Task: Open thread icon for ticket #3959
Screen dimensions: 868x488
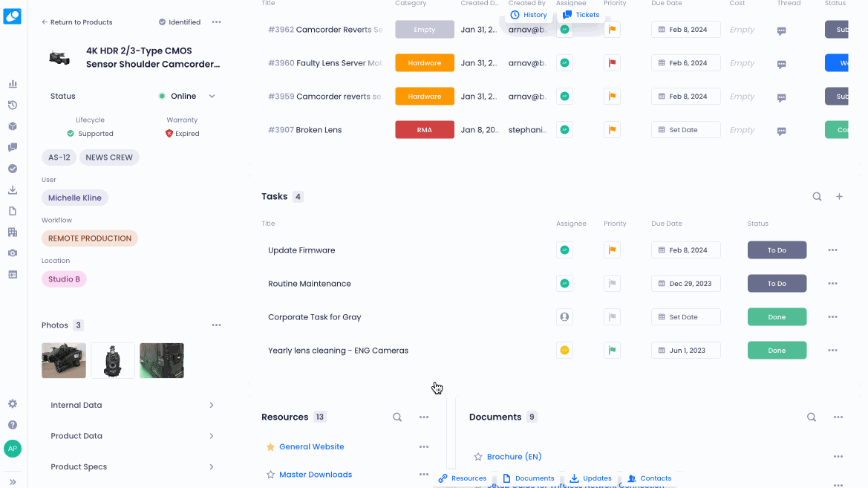Action: click(x=782, y=97)
